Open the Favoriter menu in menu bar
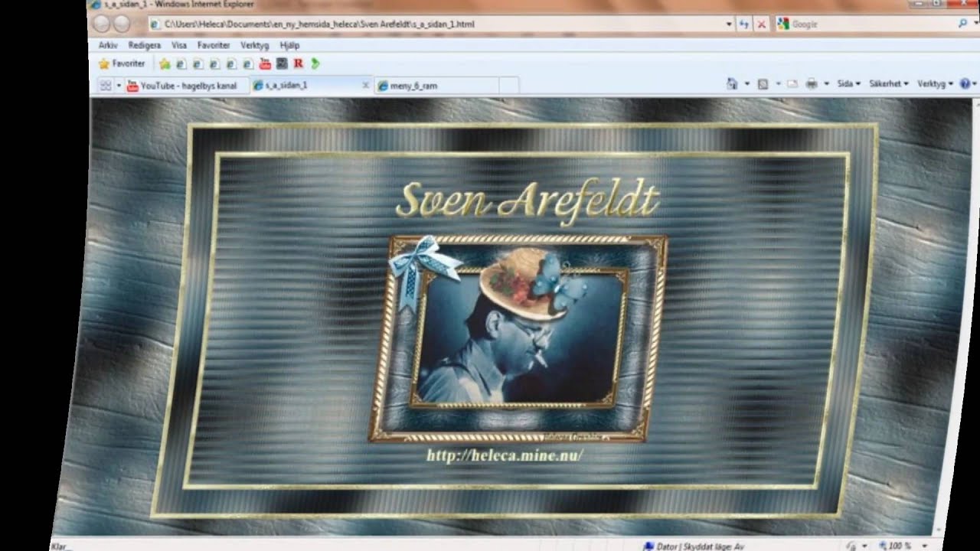Viewport: 980px width, 551px height. (x=214, y=45)
